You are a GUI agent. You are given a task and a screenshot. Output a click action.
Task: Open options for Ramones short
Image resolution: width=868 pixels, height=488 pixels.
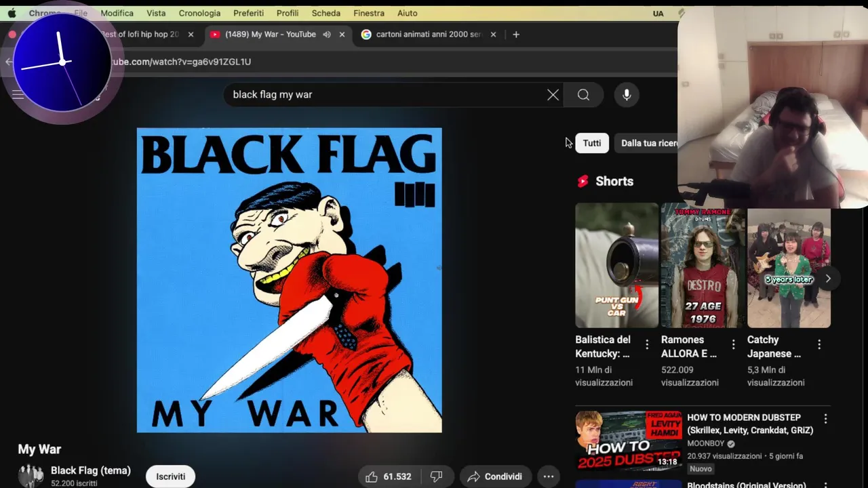tap(733, 344)
